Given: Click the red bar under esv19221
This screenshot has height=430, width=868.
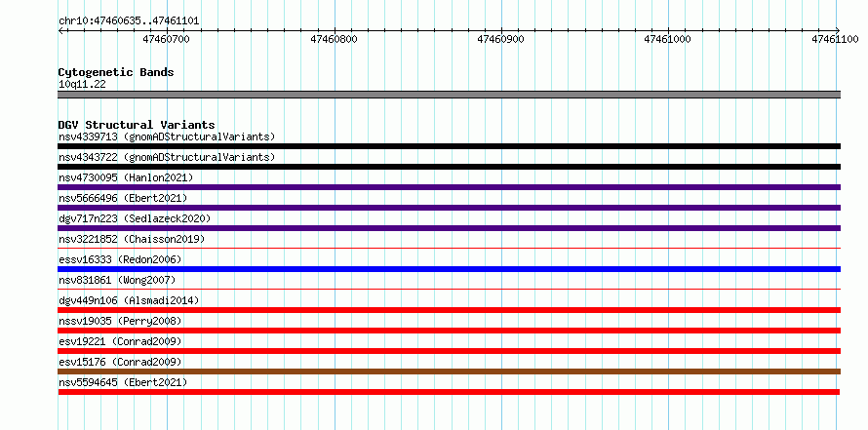Looking at the screenshot, I should tap(449, 351).
